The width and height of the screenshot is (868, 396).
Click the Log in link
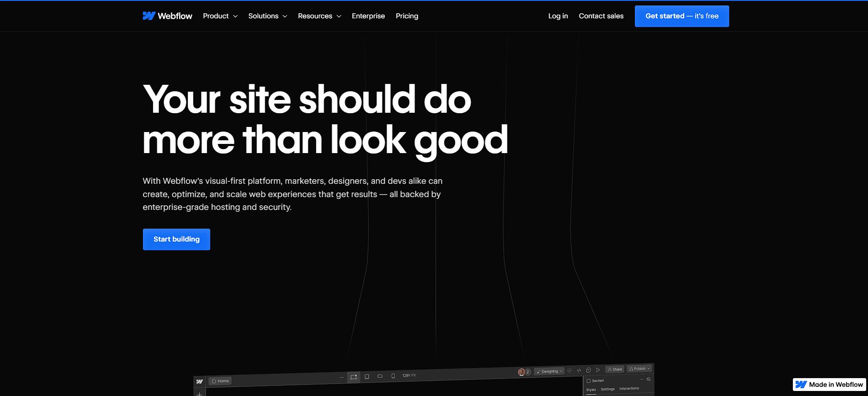click(558, 16)
